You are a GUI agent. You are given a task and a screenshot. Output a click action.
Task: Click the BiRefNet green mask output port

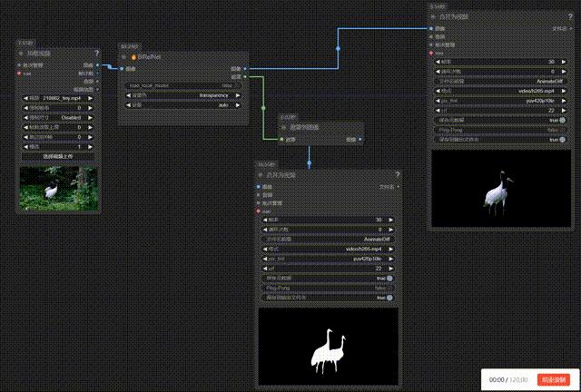(x=245, y=77)
